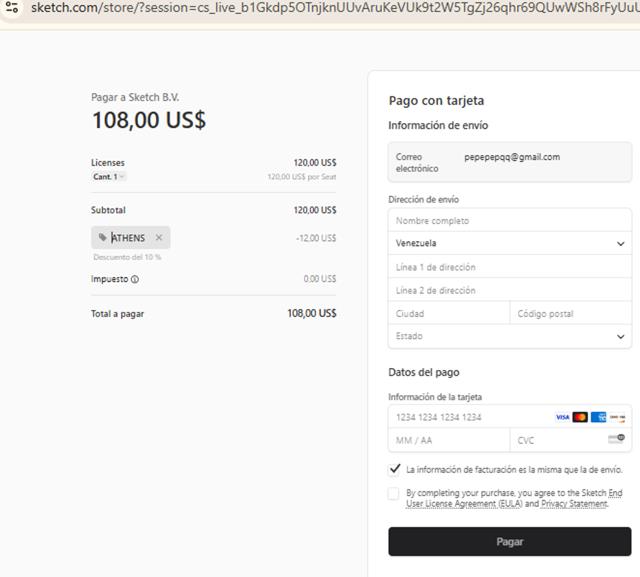Check the EULA agreement checkbox
The height and width of the screenshot is (577, 640).
[x=393, y=493]
